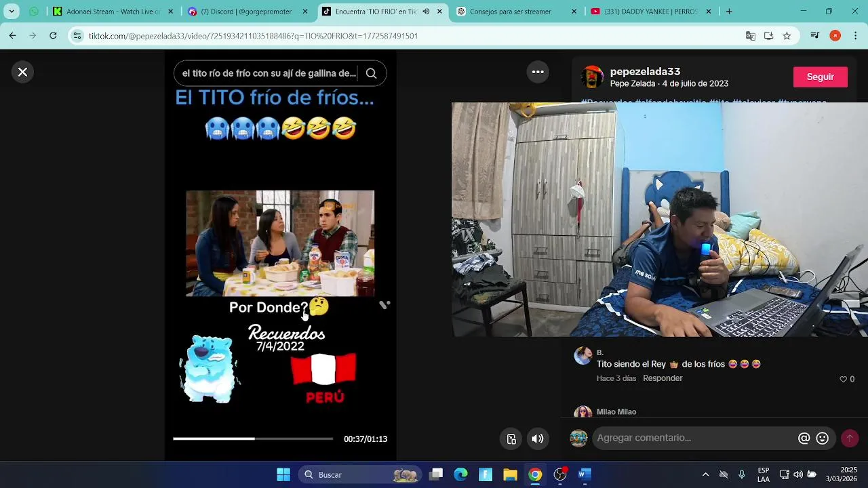Insert a mention with the @ icon
The width and height of the screenshot is (868, 488).
pos(804,439)
